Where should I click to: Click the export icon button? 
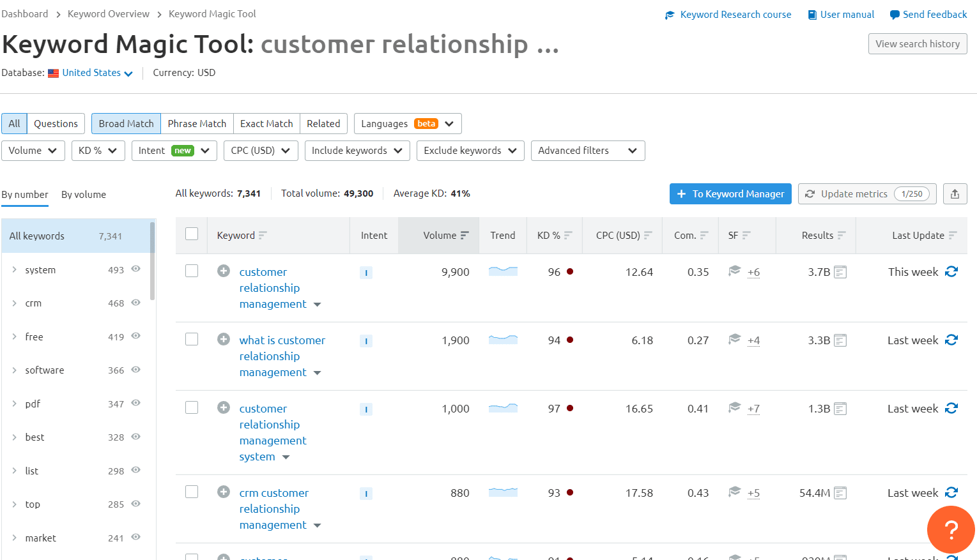(955, 194)
